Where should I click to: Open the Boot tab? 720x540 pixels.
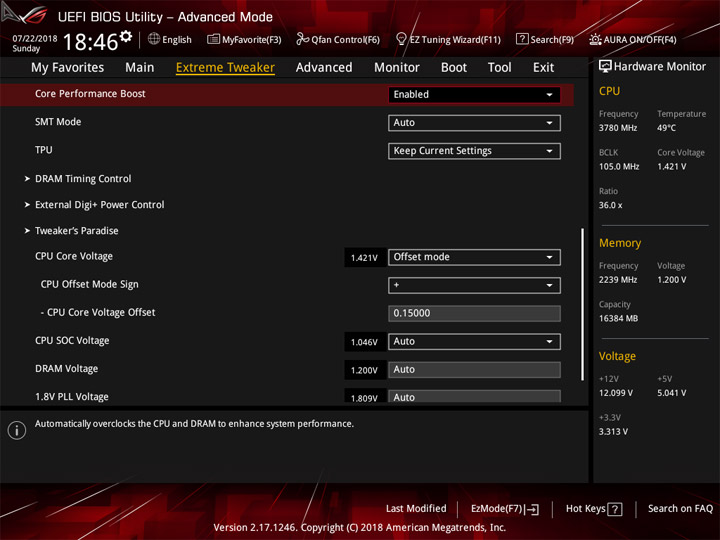coord(454,68)
